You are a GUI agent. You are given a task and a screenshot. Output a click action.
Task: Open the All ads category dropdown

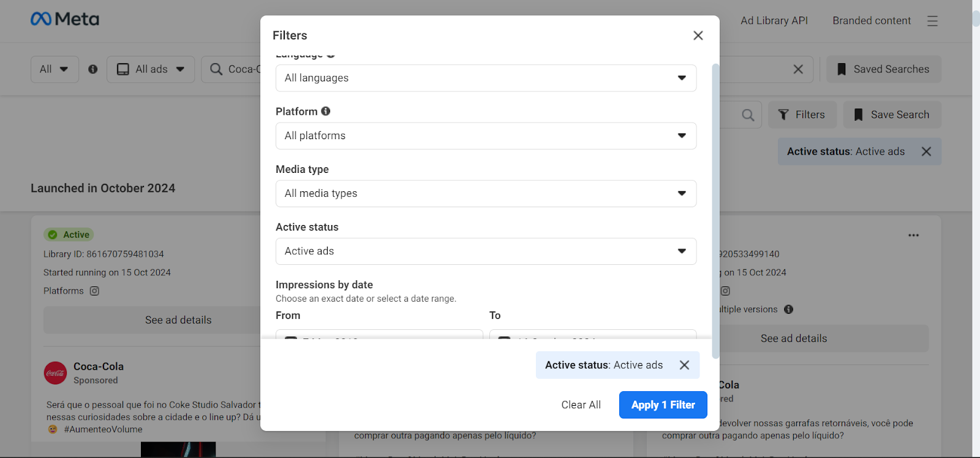[x=151, y=69]
